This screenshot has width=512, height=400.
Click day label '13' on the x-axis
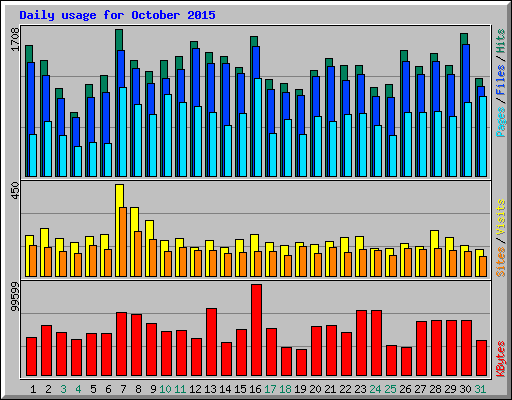coord(210,389)
